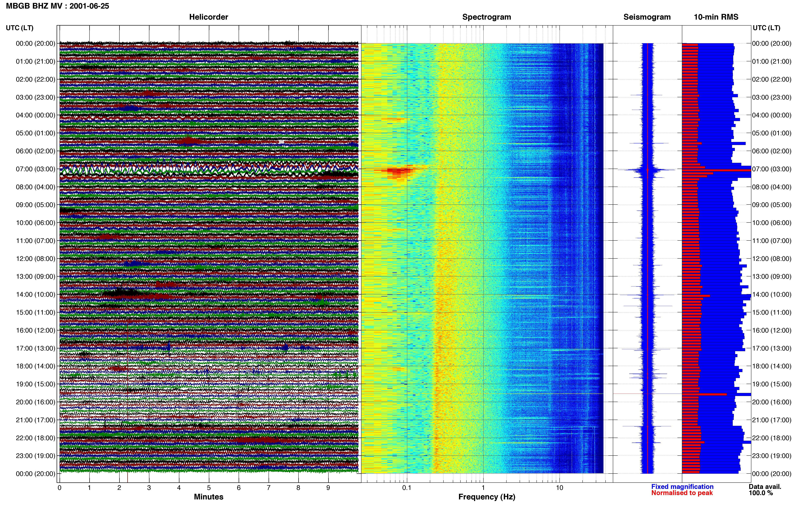The image size is (812, 508).
Task: Click the left 03:00 (23:00) time label
Action: [x=36, y=97]
